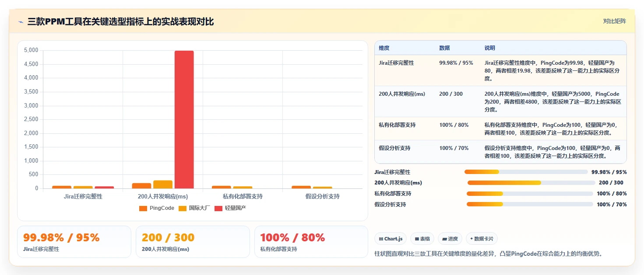Click the Chart.js tag chip

(x=391, y=239)
